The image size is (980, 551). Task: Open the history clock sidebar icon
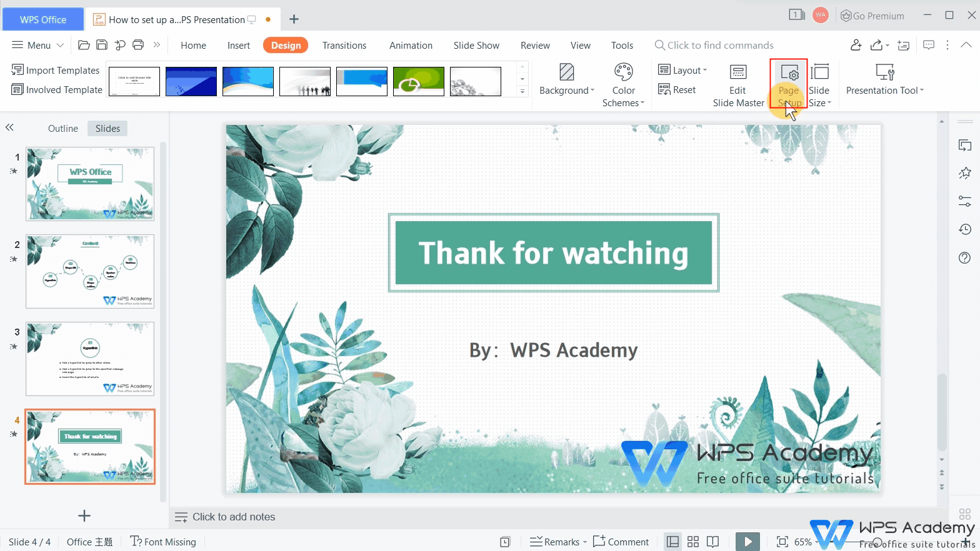pos(965,229)
